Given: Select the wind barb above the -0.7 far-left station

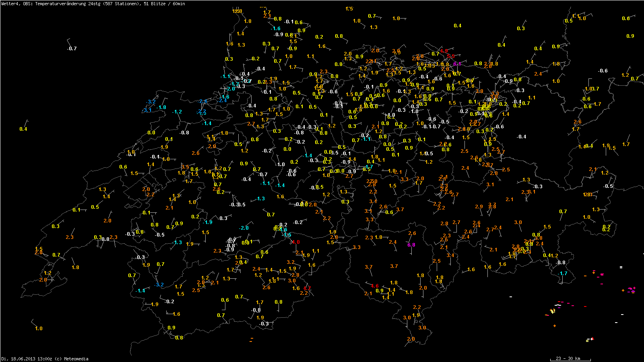Looking at the screenshot, I should click(x=69, y=42).
